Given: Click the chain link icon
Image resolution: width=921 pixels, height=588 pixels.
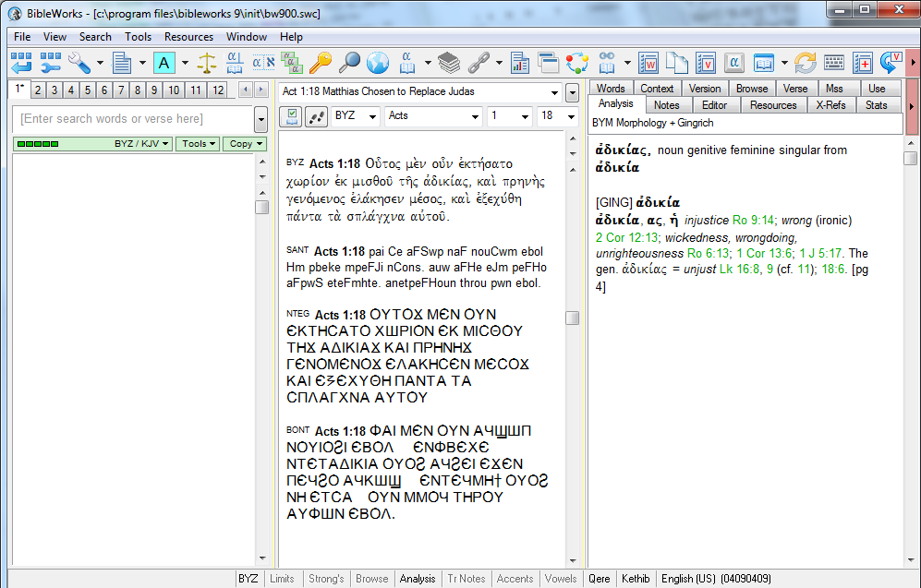Looking at the screenshot, I should (x=479, y=62).
